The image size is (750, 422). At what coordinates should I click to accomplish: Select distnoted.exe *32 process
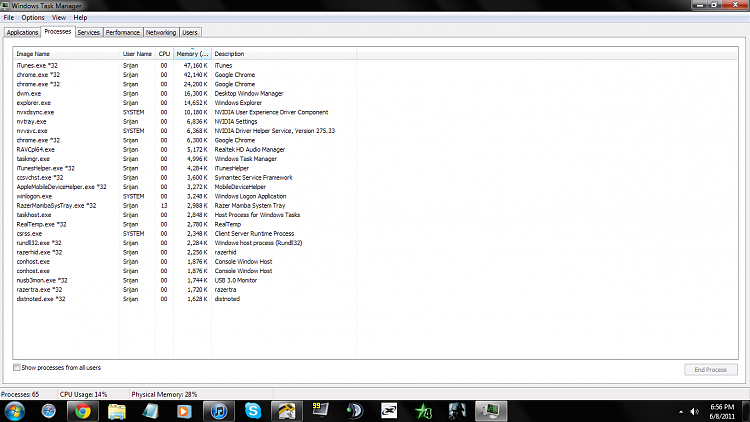coord(185,299)
